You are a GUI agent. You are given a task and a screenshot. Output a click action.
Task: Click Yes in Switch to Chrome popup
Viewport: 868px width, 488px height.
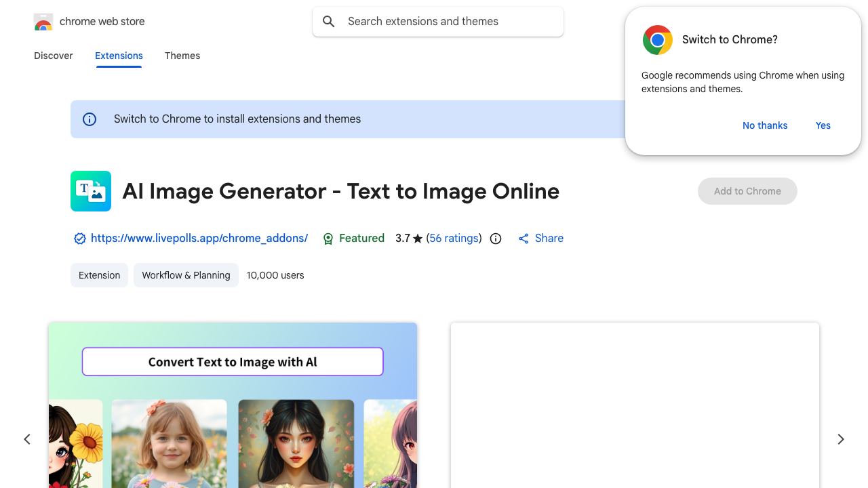point(823,125)
